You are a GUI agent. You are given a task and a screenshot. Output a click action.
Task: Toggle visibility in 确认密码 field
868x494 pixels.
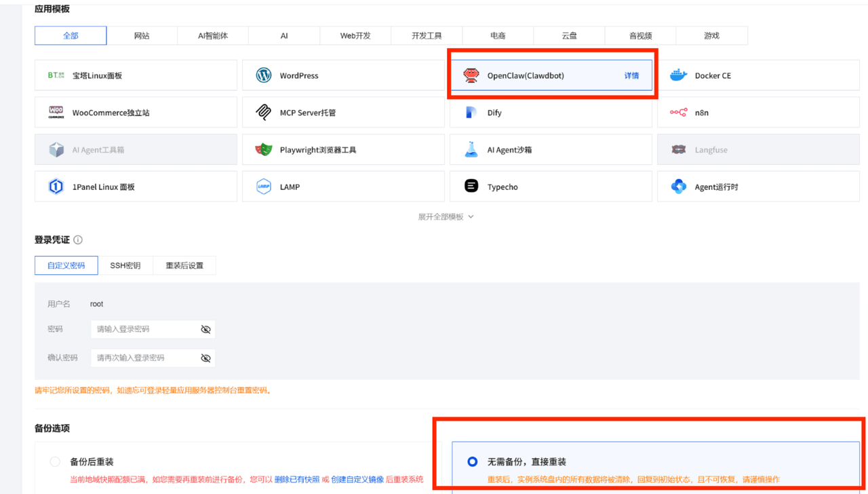(205, 358)
